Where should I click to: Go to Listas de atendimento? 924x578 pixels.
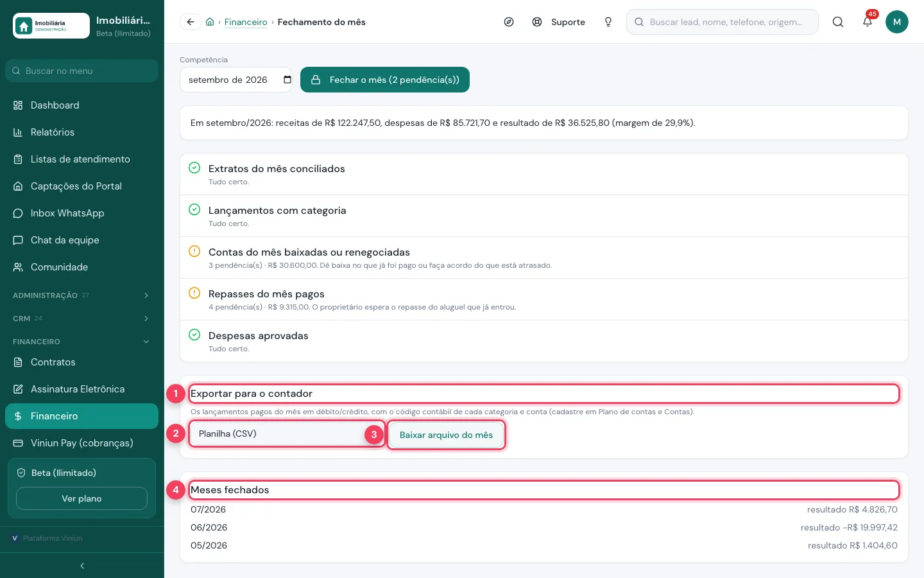point(81,159)
